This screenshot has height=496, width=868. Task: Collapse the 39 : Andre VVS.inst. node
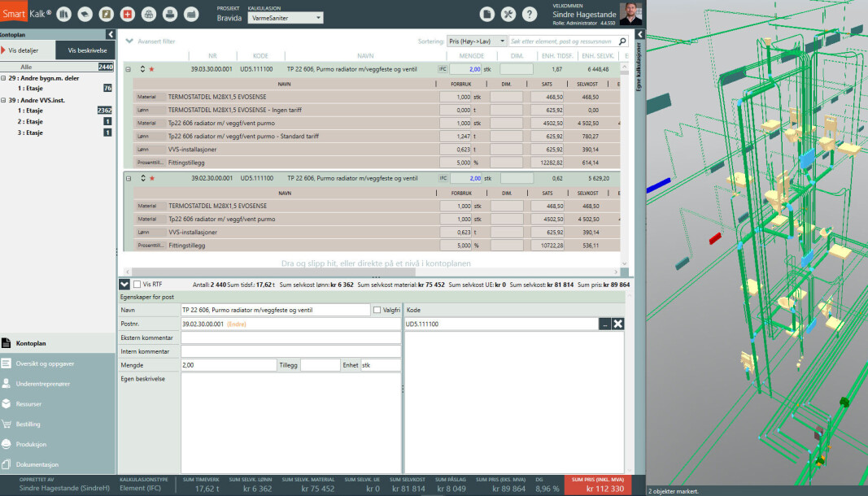point(3,101)
